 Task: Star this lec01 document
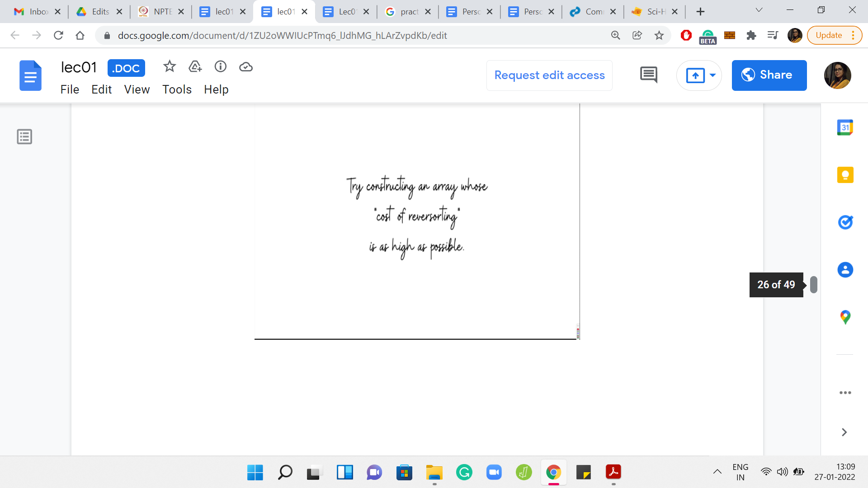click(170, 67)
